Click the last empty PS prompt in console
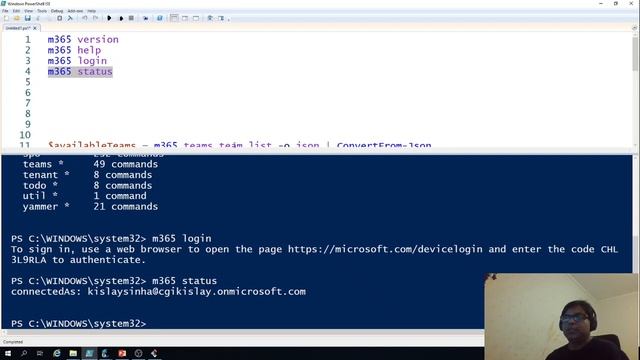The image size is (640, 360). point(78,324)
